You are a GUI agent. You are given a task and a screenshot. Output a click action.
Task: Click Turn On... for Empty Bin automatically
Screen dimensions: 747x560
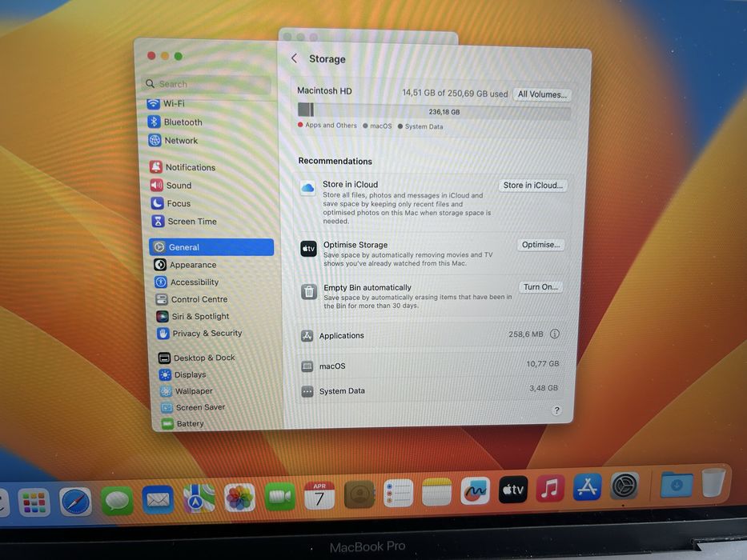pos(540,286)
